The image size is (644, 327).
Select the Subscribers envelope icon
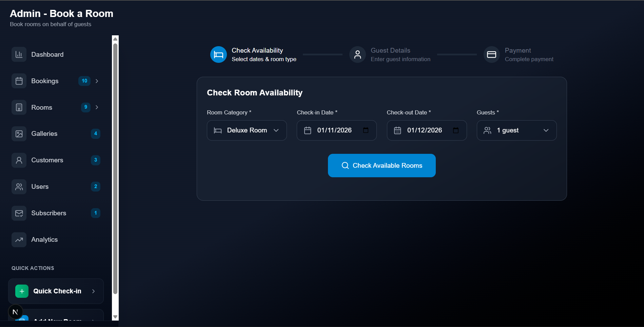tap(19, 213)
